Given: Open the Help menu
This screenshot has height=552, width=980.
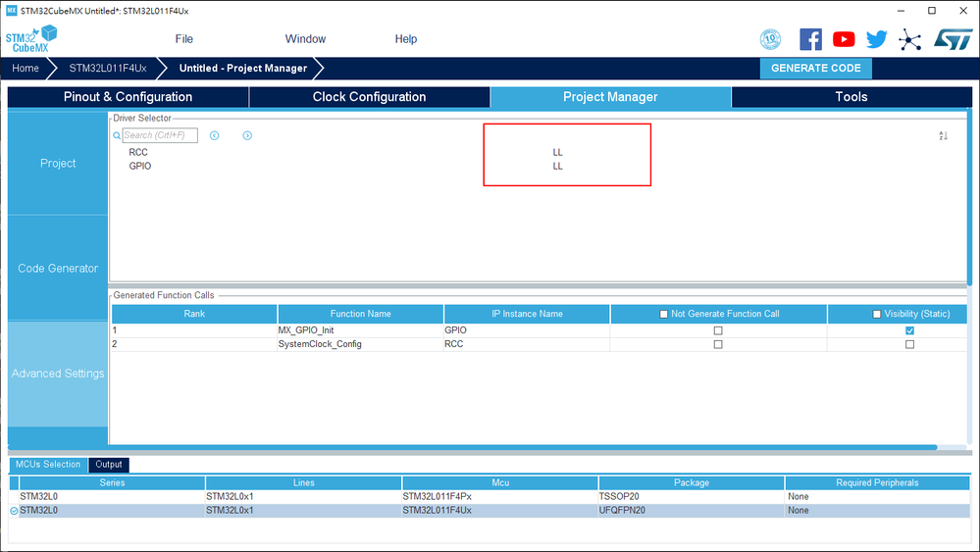Looking at the screenshot, I should 405,38.
